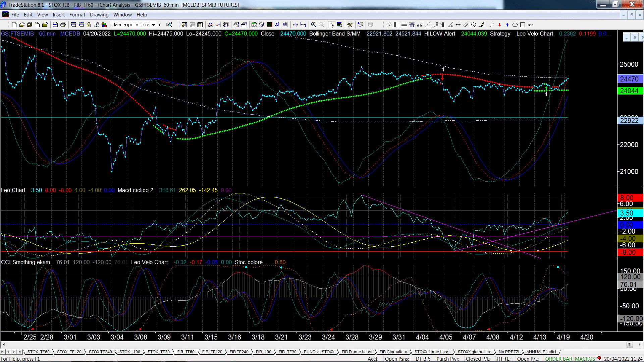Viewport: 644px width, 362px height.
Task: Switch to the STOX_TF120 tab
Action: [69, 352]
